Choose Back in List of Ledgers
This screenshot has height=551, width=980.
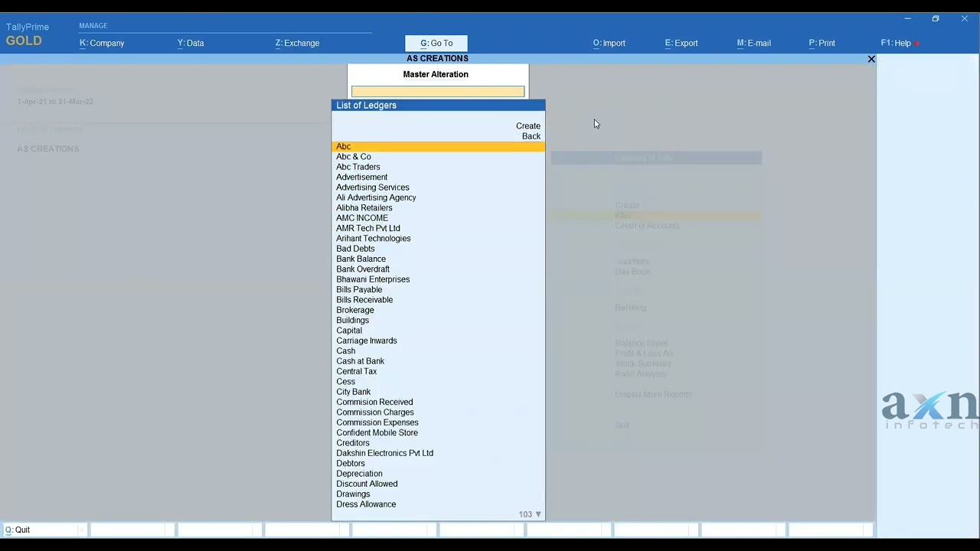click(531, 136)
